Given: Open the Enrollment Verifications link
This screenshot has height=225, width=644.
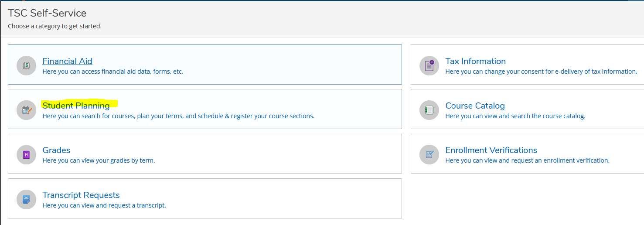Looking at the screenshot, I should [x=491, y=150].
